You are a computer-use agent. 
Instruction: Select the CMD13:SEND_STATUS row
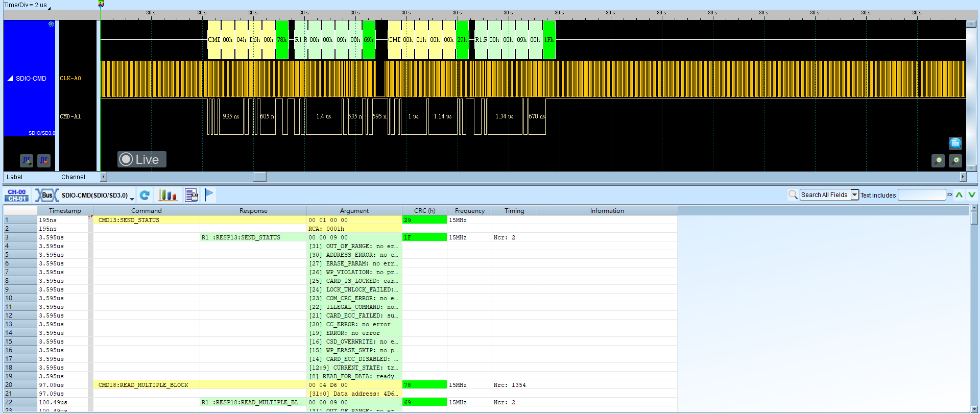coord(340,220)
